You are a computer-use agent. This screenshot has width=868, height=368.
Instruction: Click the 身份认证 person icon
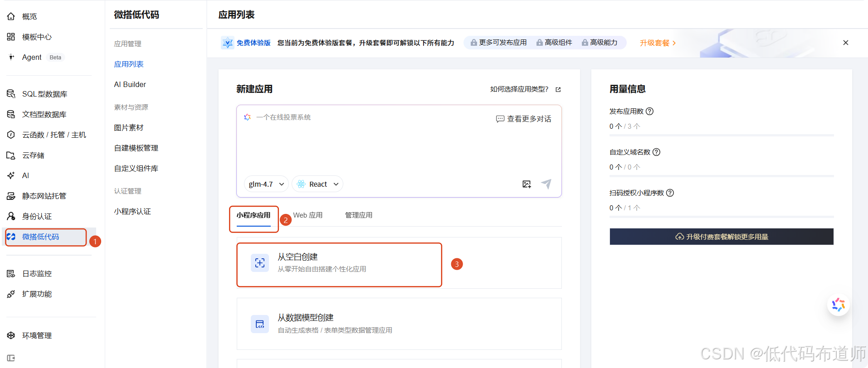click(11, 216)
